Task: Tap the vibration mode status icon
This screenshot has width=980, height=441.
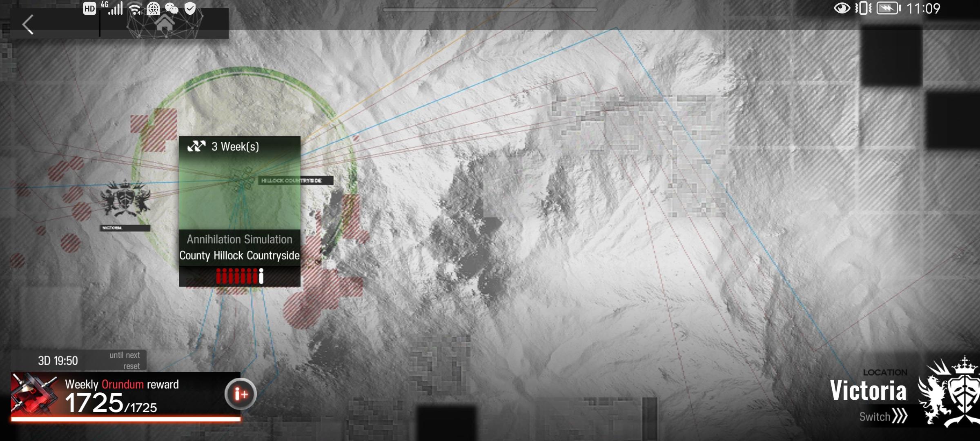Action: click(x=863, y=8)
